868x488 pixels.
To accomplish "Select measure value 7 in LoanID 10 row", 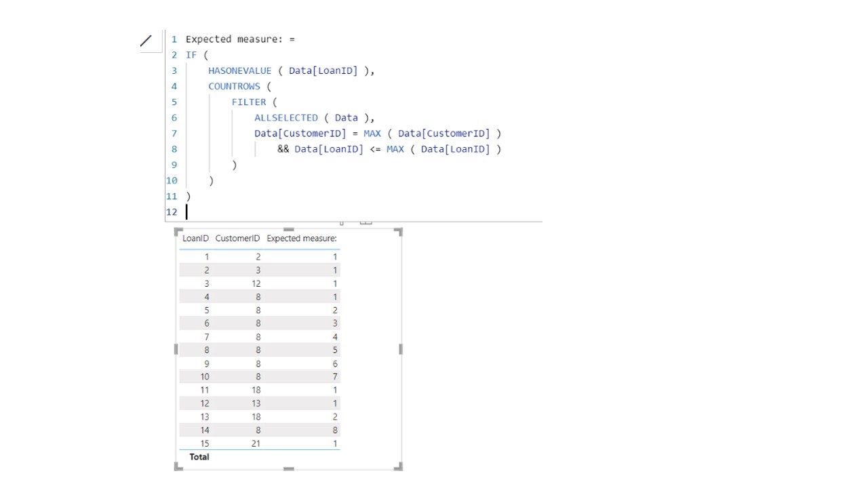I will click(x=335, y=376).
